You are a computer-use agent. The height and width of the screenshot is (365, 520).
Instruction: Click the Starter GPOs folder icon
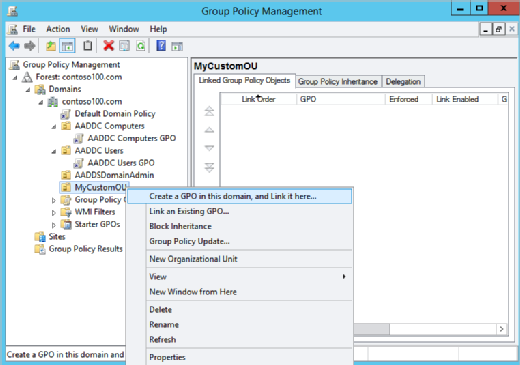click(66, 224)
